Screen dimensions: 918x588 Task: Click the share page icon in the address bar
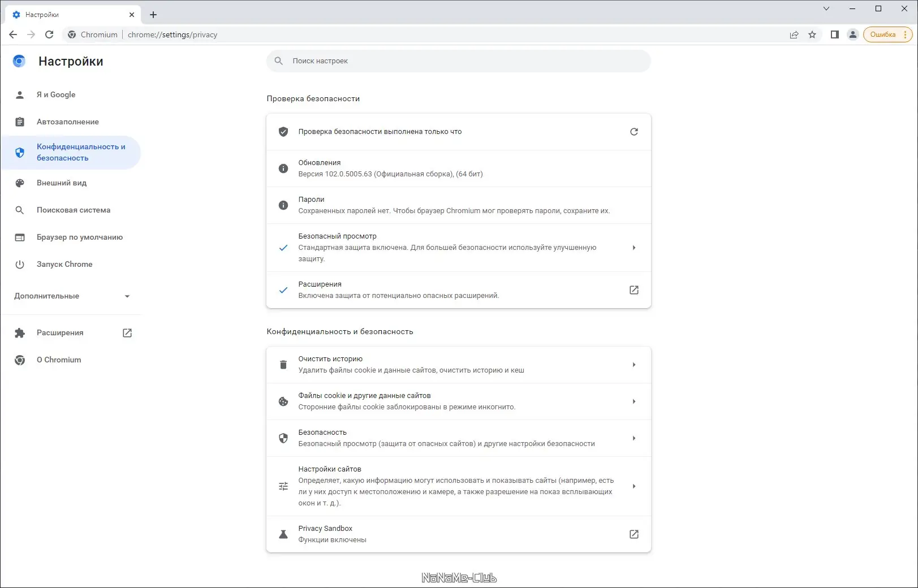[794, 34]
